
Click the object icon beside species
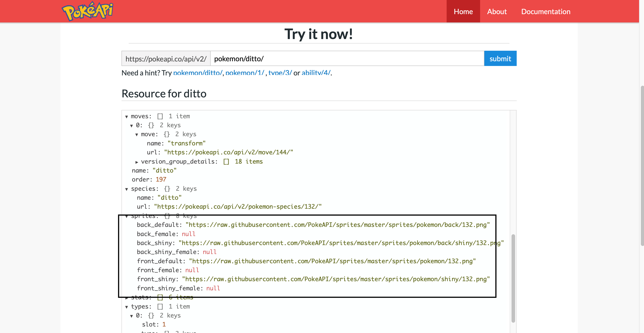click(167, 189)
